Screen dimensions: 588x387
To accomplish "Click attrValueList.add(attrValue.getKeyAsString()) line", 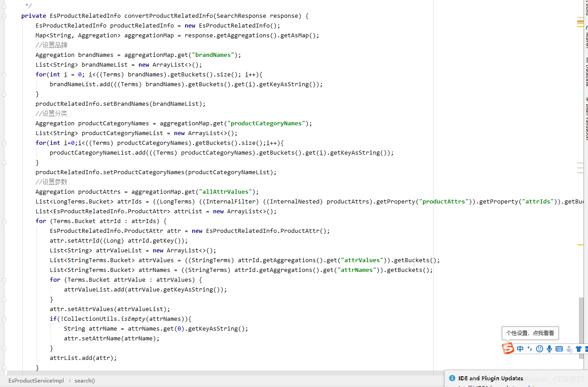I will [x=146, y=290].
